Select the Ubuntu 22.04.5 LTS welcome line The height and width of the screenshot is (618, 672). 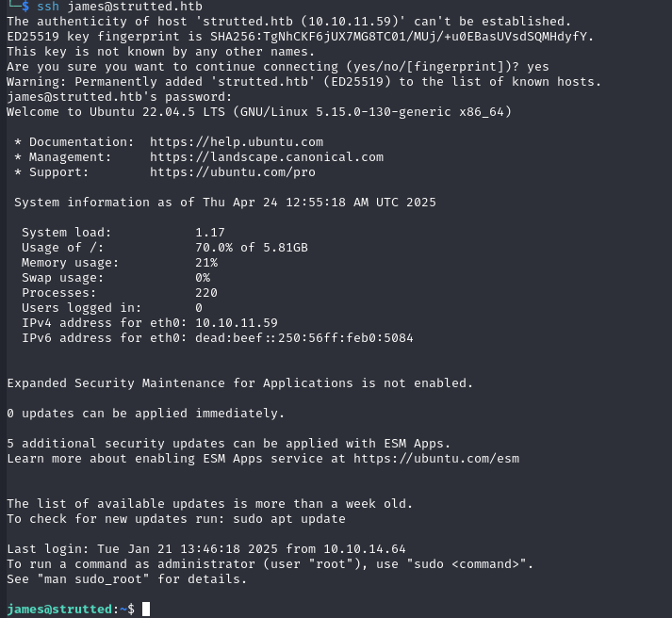259,112
